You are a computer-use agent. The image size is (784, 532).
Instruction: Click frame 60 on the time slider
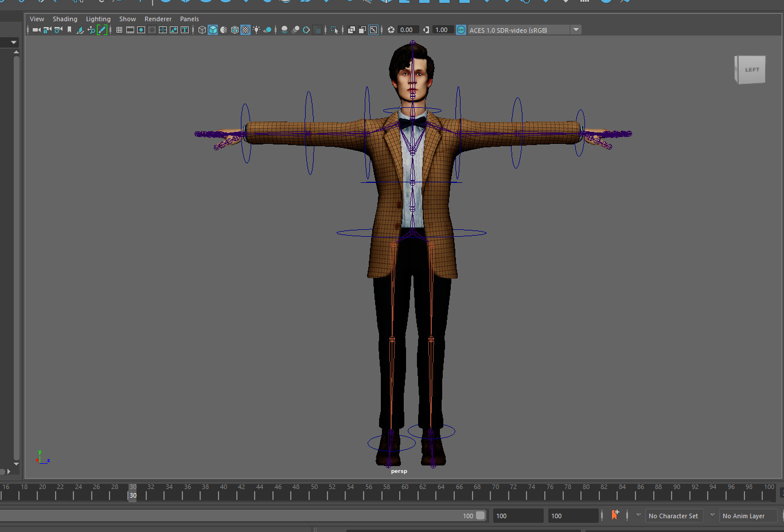pos(404,492)
